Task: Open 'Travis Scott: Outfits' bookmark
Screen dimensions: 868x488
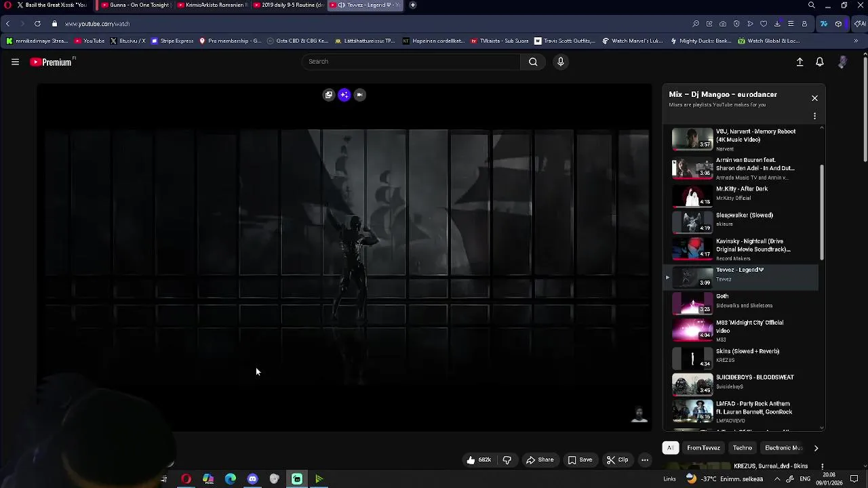Action: pos(565,41)
